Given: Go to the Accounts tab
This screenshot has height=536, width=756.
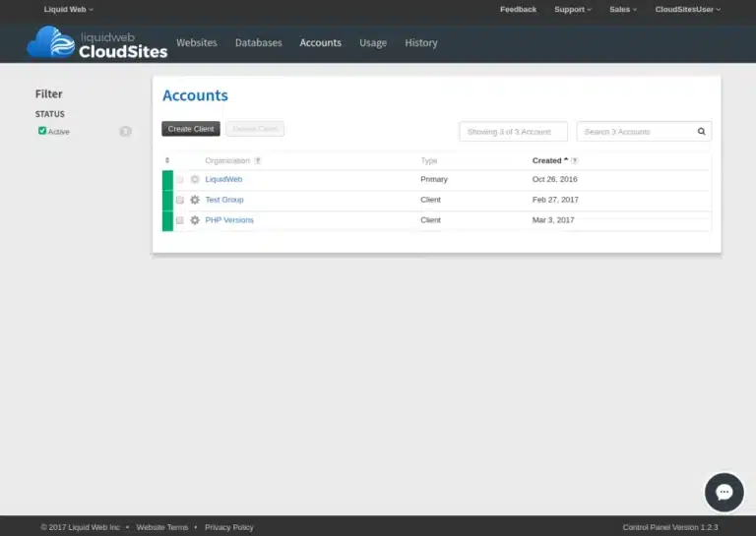Looking at the screenshot, I should pyautogui.click(x=321, y=43).
